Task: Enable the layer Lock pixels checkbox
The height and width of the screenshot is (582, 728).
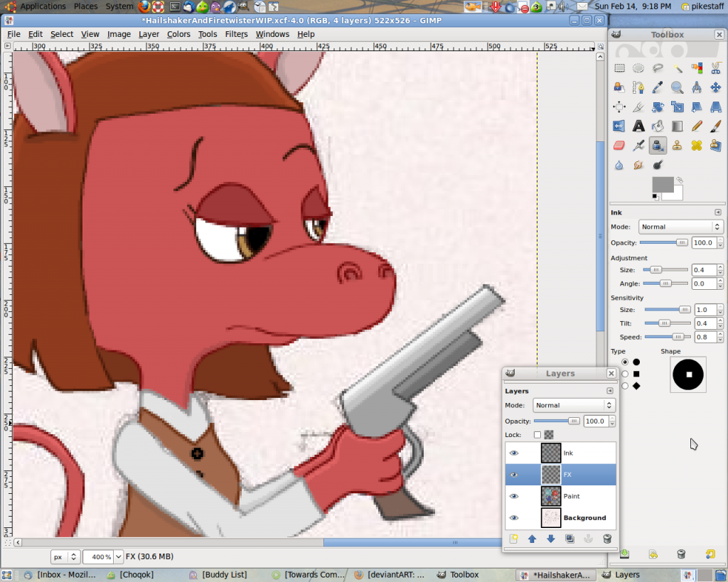Action: coord(537,435)
